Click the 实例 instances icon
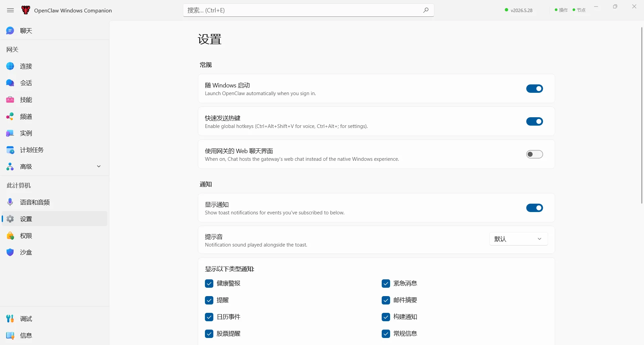The width and height of the screenshot is (644, 345). 10,133
